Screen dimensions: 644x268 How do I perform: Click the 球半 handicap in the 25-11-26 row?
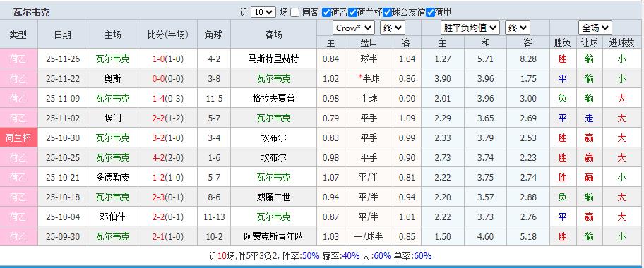(369, 59)
